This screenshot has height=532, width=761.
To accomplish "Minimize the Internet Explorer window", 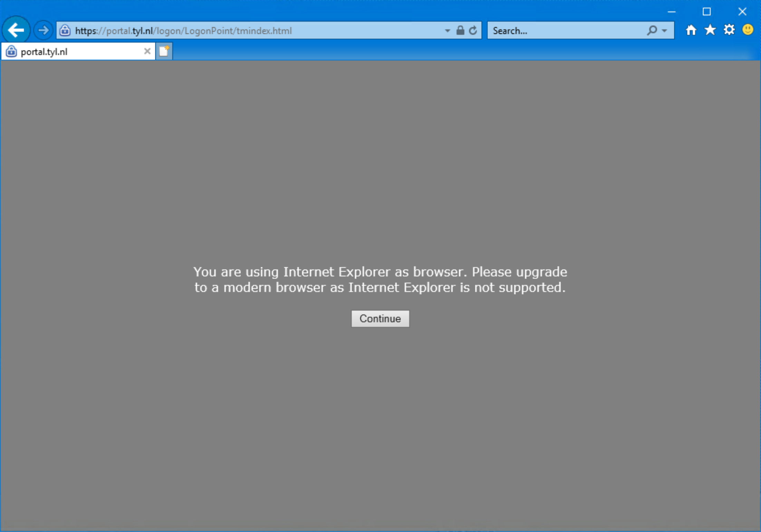I will pyautogui.click(x=671, y=12).
